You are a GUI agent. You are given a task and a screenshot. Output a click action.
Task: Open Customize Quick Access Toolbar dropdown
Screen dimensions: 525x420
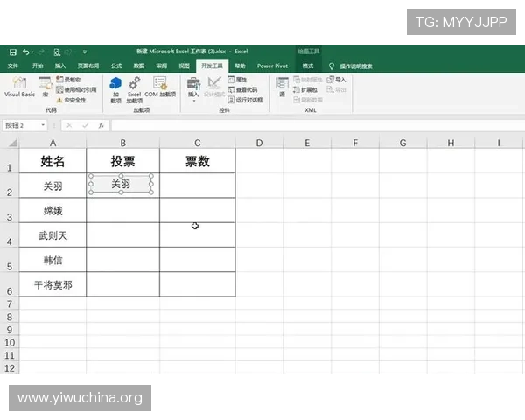tap(85, 52)
